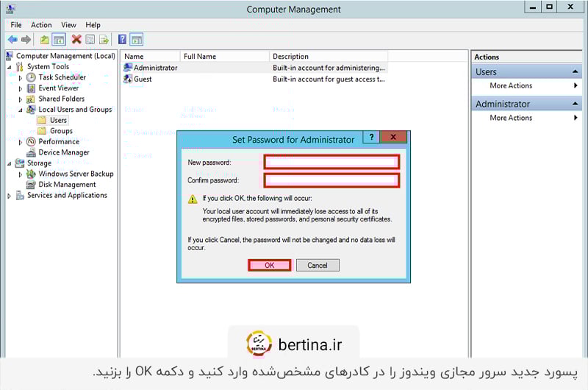The height and width of the screenshot is (390, 588).
Task: Expand the Windows Server Backup node arrow
Action: tap(21, 174)
